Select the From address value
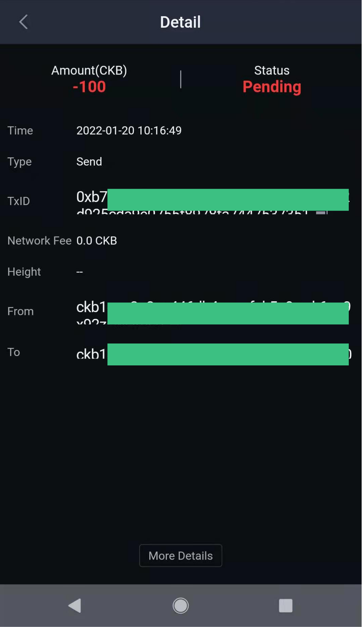This screenshot has width=364, height=627. click(x=92, y=308)
